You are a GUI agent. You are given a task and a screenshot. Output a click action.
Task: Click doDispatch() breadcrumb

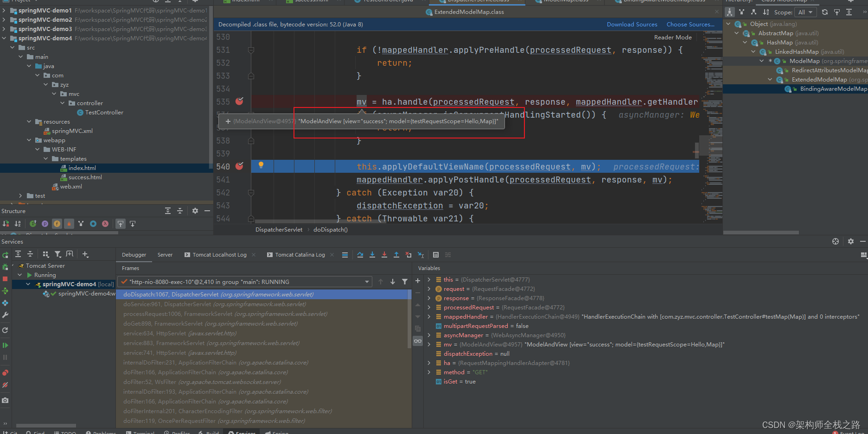pos(331,230)
